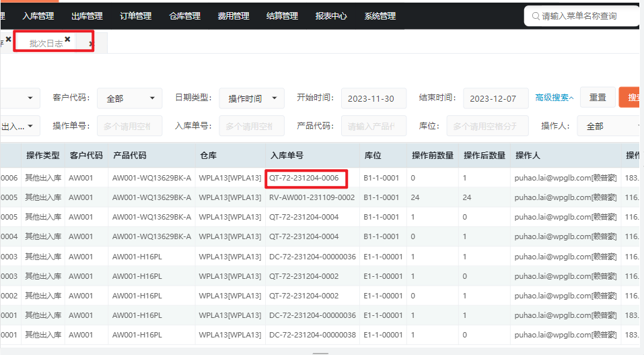Click the orange search button
Image resolution: width=644 pixels, height=355 pixels.
click(631, 98)
